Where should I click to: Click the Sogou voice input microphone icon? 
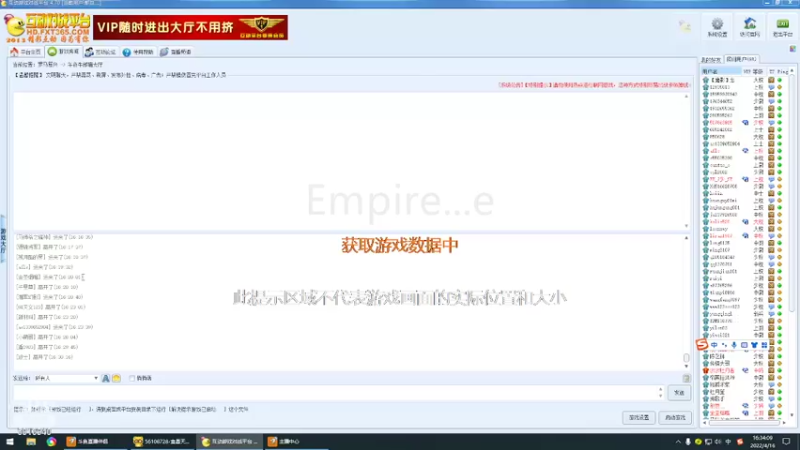click(734, 345)
